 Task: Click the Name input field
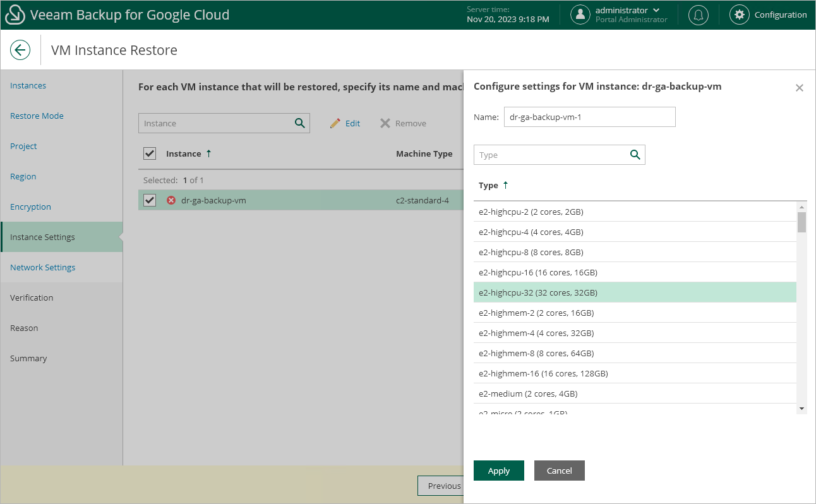point(589,117)
